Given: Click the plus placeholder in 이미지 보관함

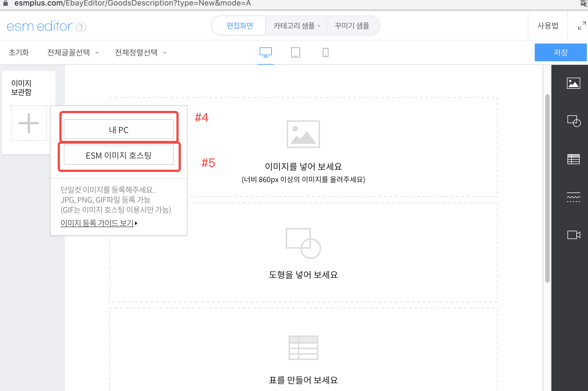Looking at the screenshot, I should coord(29,123).
